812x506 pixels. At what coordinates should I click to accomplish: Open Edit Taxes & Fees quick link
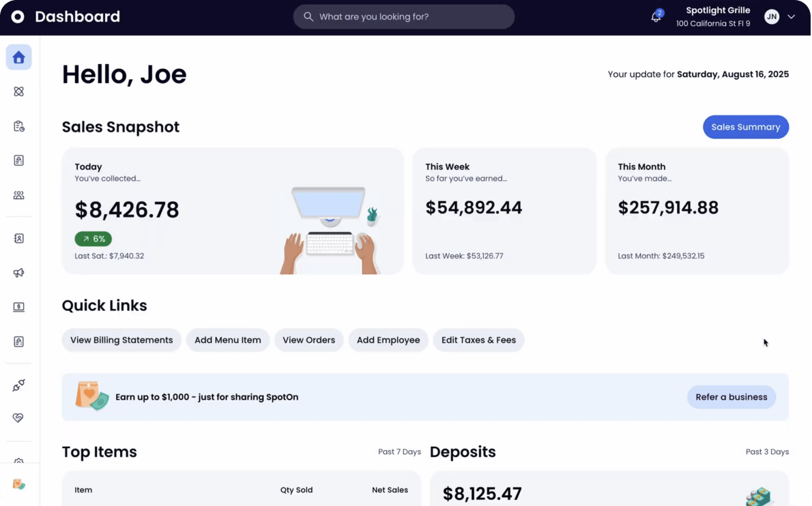click(478, 340)
